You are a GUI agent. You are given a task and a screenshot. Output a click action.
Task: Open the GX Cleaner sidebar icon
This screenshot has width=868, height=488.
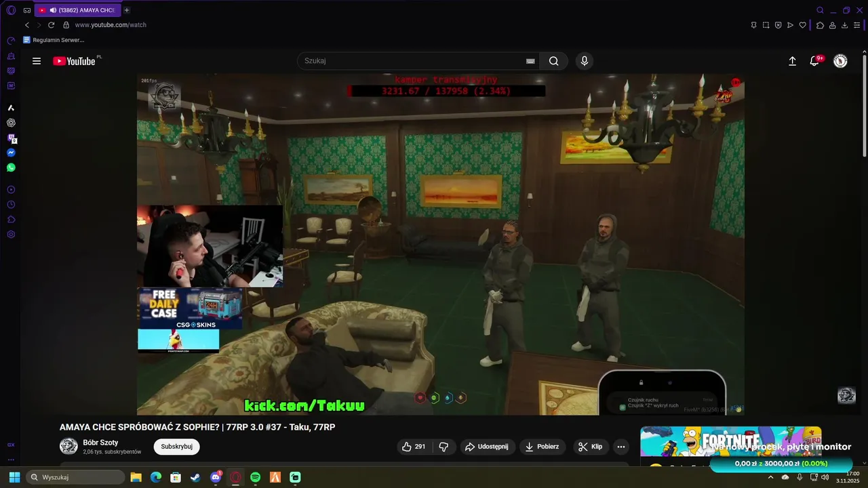click(x=11, y=56)
